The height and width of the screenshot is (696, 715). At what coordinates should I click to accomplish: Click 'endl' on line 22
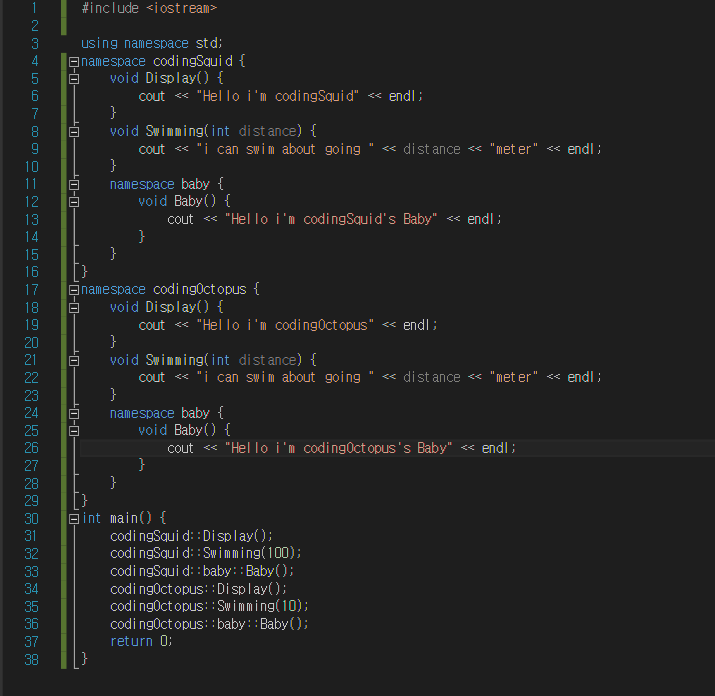click(581, 378)
